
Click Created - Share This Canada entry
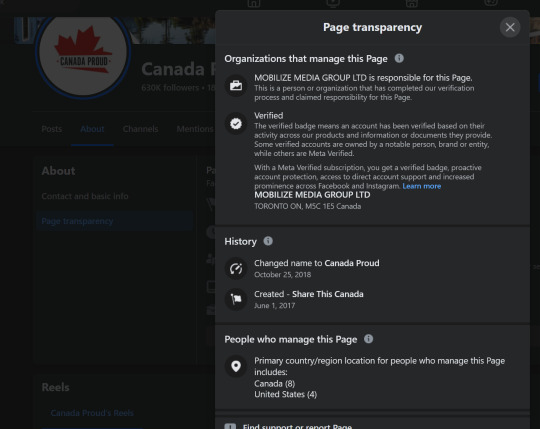tap(309, 294)
